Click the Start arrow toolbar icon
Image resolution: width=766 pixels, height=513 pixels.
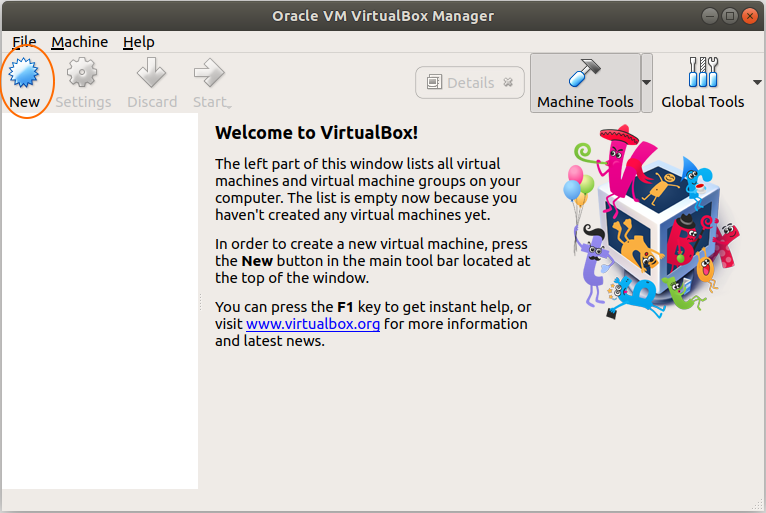point(209,72)
